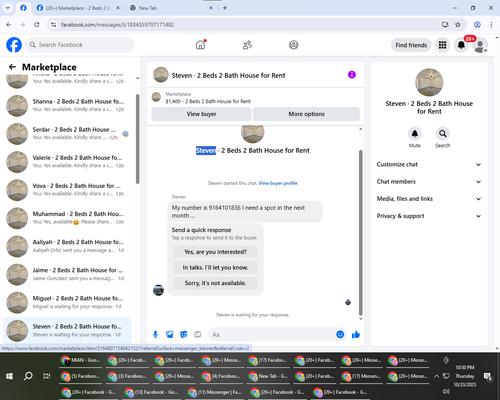
Task: Send a thumbs up like
Action: click(x=356, y=334)
